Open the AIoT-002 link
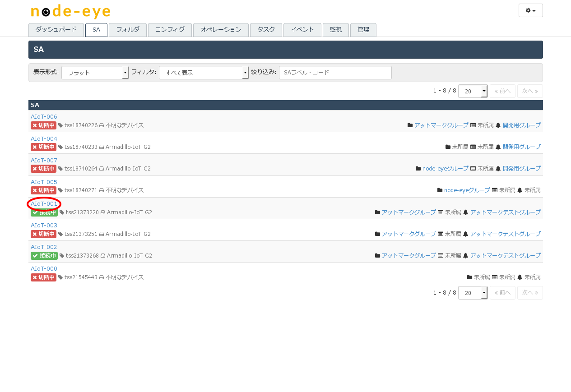 [44, 247]
